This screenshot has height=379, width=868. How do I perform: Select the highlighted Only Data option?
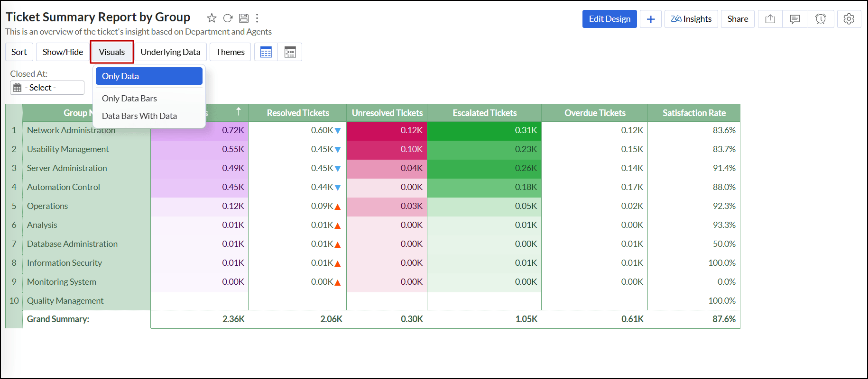(x=149, y=76)
